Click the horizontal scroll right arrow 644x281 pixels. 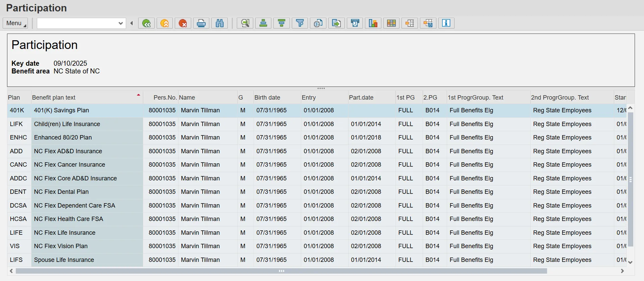[622, 271]
